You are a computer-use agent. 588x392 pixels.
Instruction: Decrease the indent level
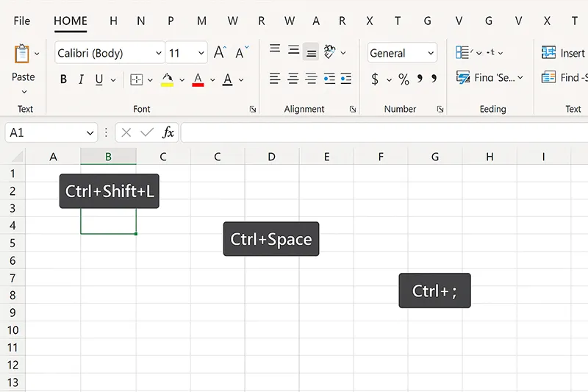pos(329,79)
